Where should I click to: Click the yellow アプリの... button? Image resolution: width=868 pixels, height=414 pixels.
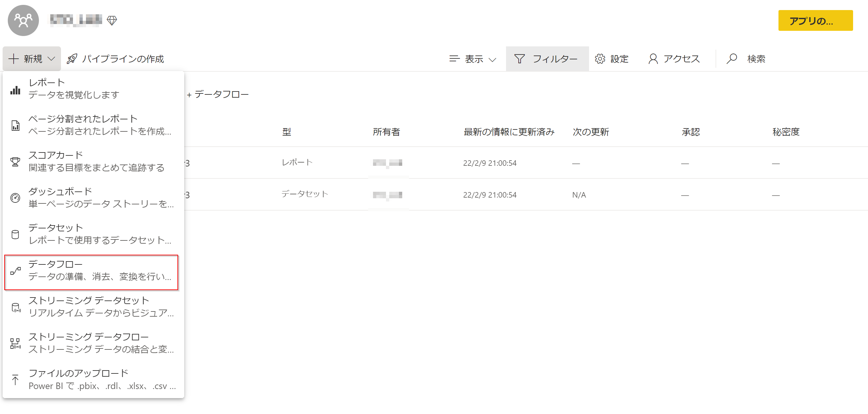coord(815,20)
